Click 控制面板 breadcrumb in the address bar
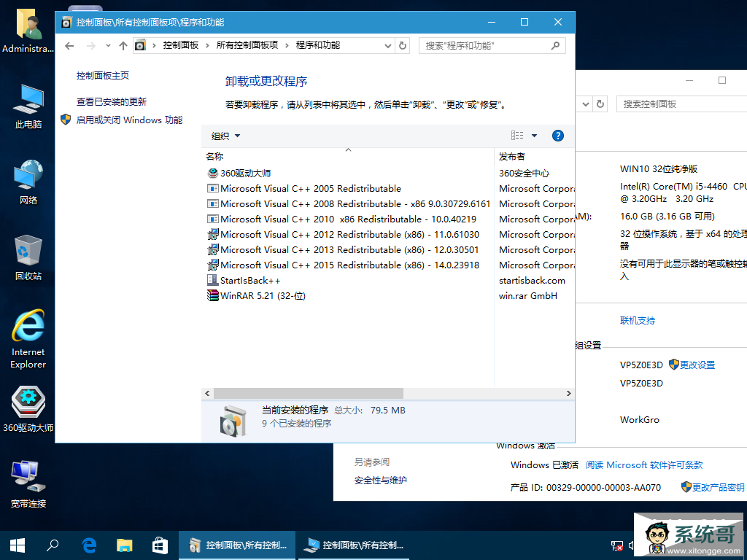 (181, 45)
